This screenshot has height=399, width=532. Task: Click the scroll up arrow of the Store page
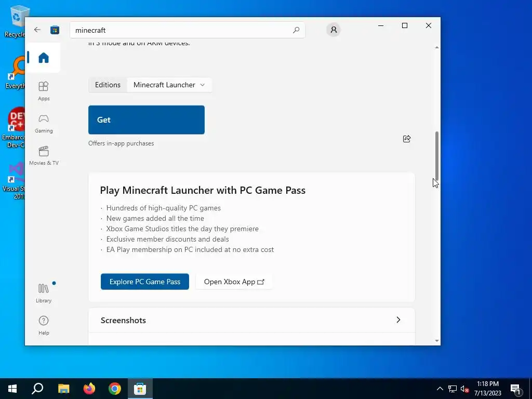coord(436,47)
